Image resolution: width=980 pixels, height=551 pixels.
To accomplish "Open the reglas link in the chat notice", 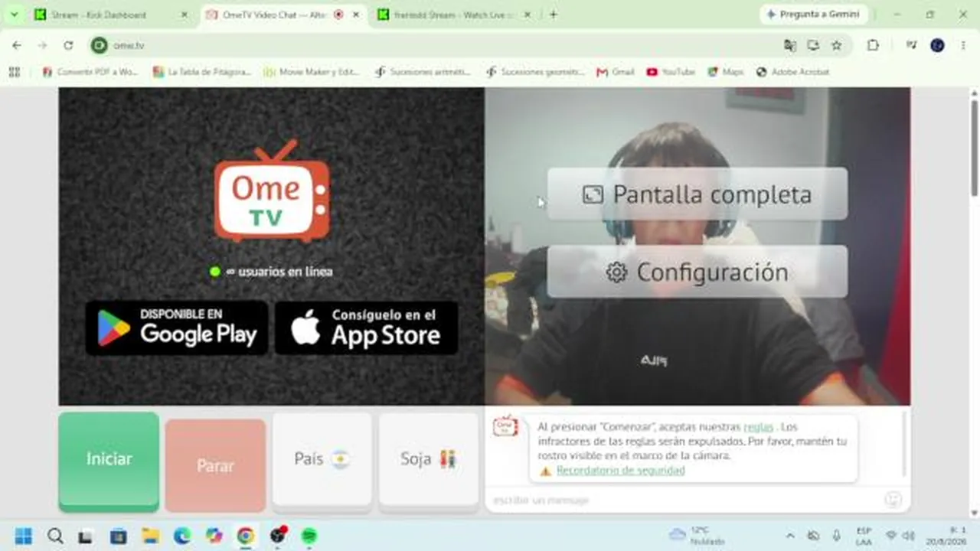I will tap(758, 427).
